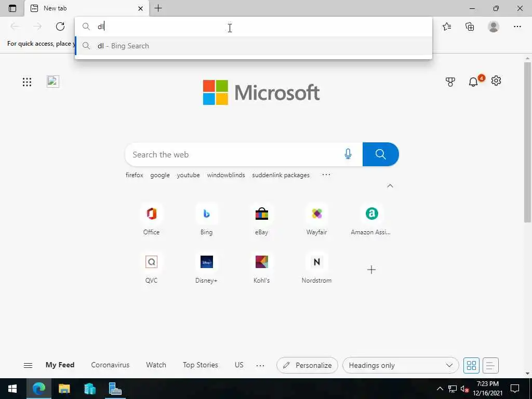This screenshot has width=532, height=399.
Task: Open Amazon Assistant quick link tile
Action: pos(371,220)
